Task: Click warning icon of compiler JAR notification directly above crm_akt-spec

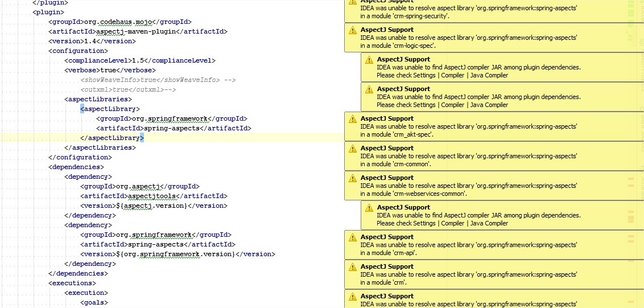Action: [369, 89]
